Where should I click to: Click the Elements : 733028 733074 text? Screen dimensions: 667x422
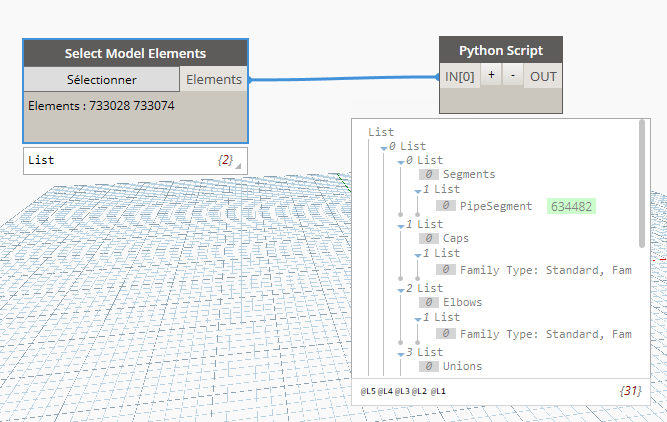click(x=101, y=106)
